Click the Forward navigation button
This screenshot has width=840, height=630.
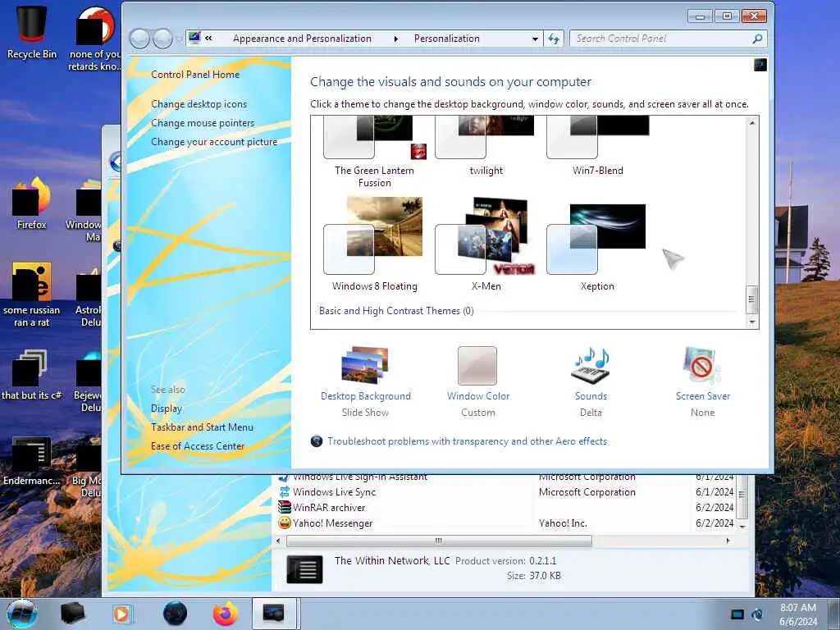click(163, 39)
